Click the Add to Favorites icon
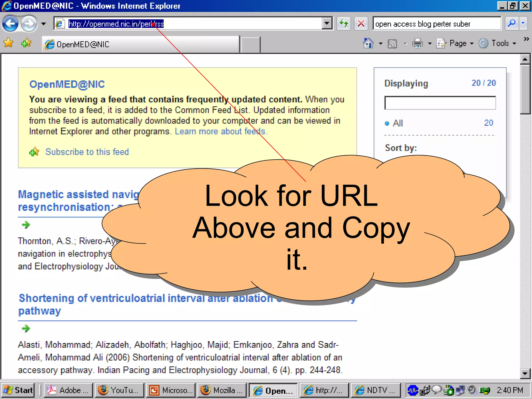The image size is (532, 399). (x=26, y=43)
